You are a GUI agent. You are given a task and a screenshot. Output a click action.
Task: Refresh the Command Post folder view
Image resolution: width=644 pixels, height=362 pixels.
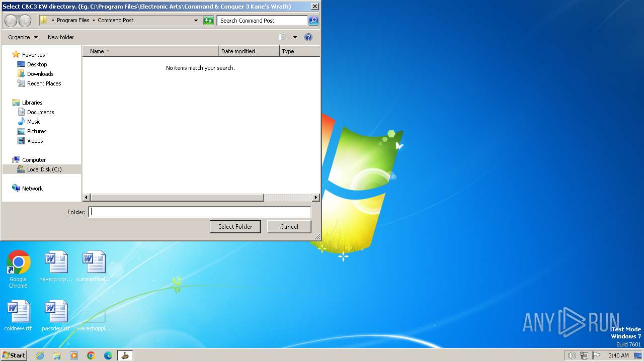[208, 21]
